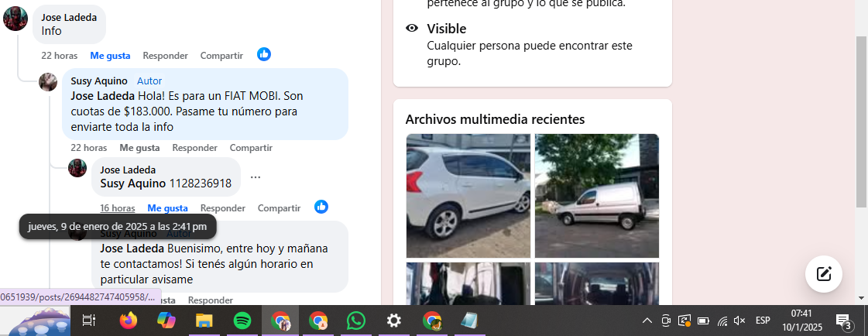Open the van open rear door thumbnail

[468, 283]
